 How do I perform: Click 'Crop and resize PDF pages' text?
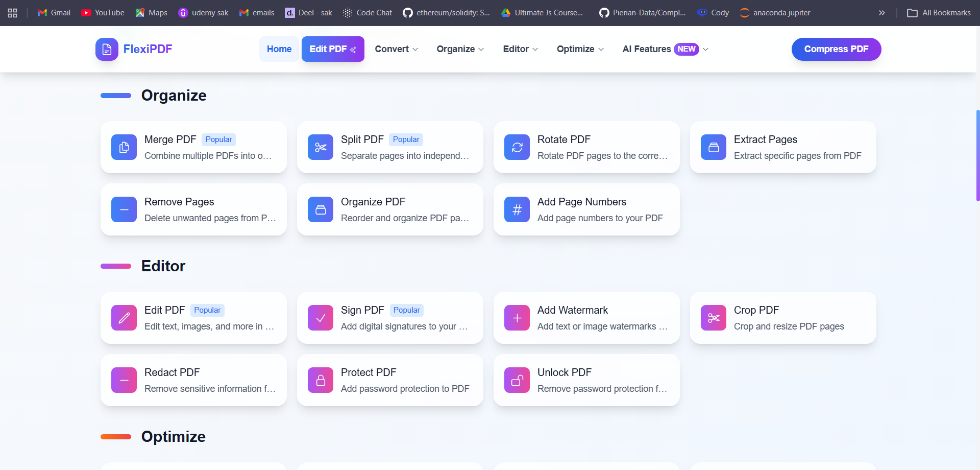click(789, 326)
